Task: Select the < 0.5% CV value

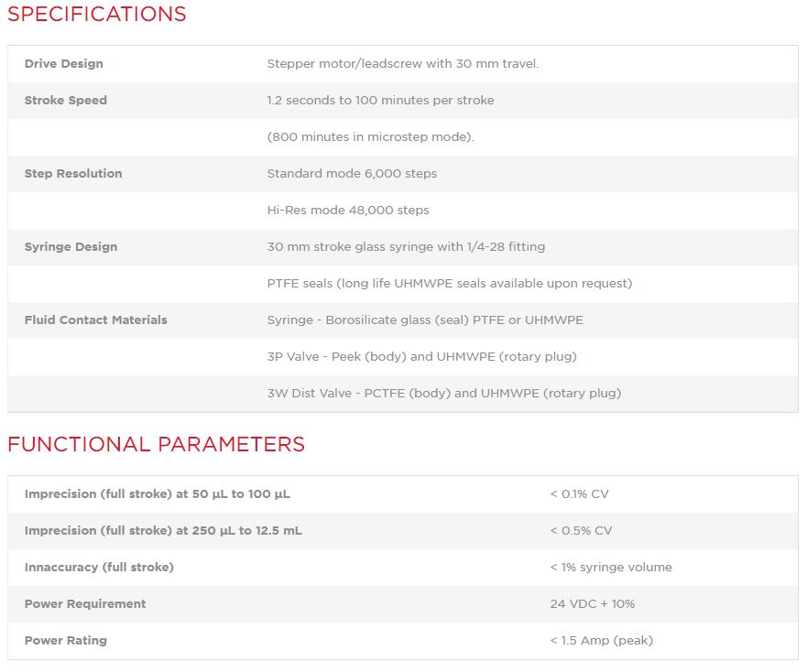Action: [581, 531]
